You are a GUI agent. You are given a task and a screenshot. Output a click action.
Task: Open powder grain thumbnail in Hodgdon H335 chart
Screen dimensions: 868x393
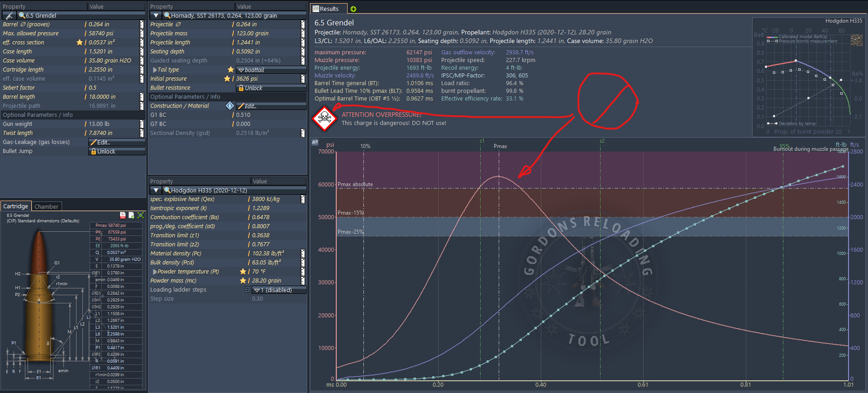[856, 40]
